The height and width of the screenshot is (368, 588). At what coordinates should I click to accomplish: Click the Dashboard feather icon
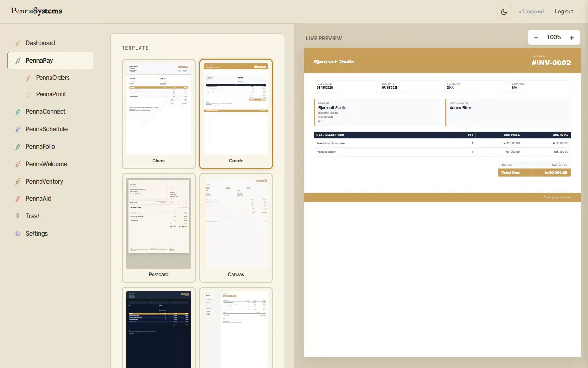pos(17,43)
